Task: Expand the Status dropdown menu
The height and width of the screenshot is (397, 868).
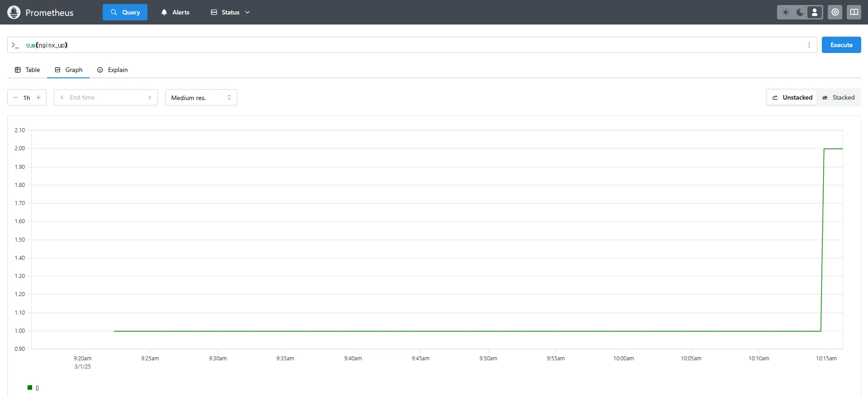Action: [230, 12]
